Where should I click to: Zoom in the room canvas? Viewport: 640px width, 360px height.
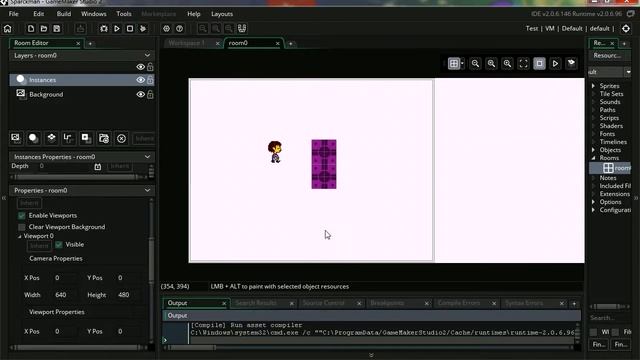tap(507, 64)
